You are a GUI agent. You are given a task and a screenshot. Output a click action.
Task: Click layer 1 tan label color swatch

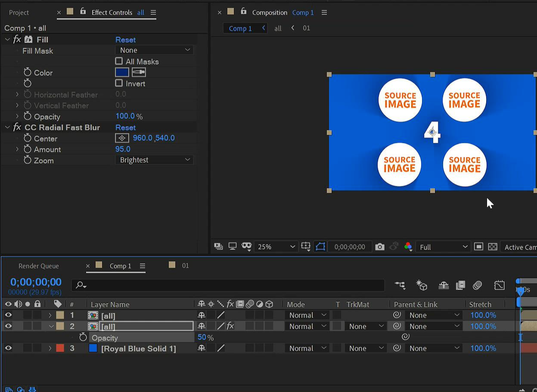click(x=60, y=315)
